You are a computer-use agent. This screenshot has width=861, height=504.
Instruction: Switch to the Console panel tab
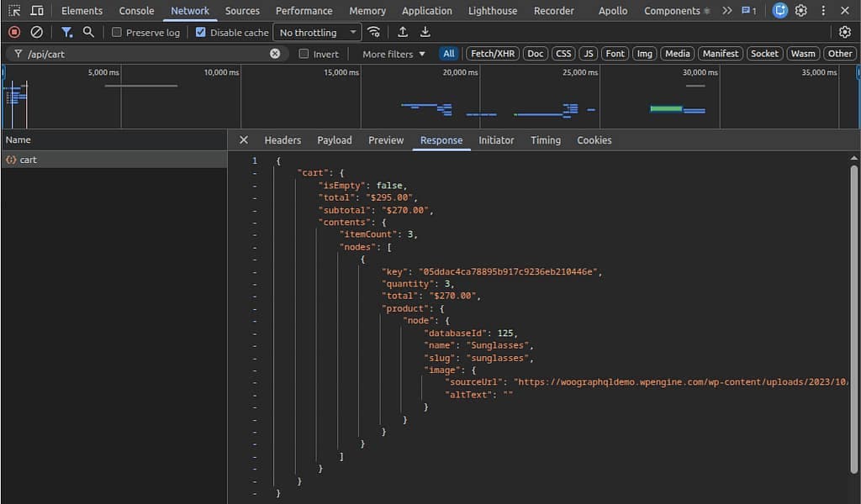(x=137, y=10)
